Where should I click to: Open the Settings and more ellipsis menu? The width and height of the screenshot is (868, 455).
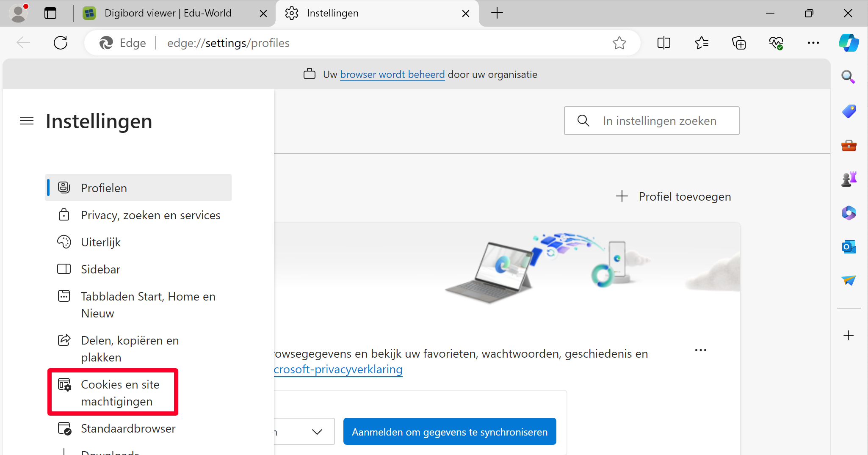[813, 43]
